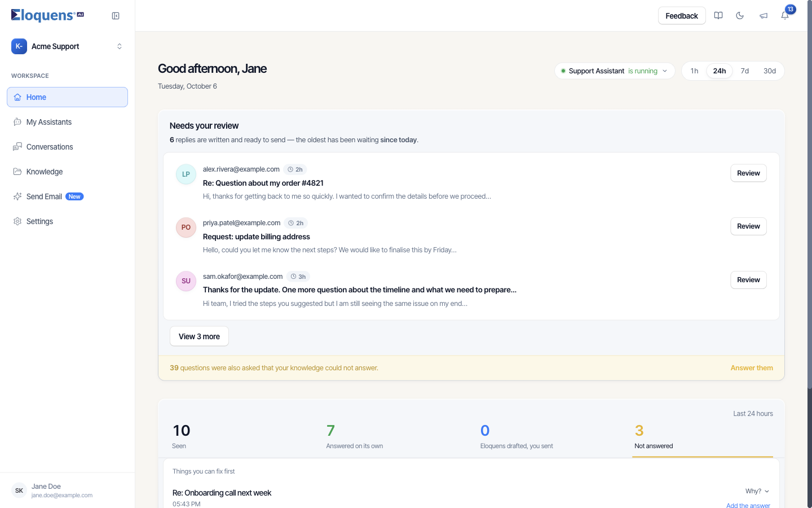Image resolution: width=812 pixels, height=508 pixels.
Task: Expand the Acme Support workspace switcher
Action: [x=68, y=46]
